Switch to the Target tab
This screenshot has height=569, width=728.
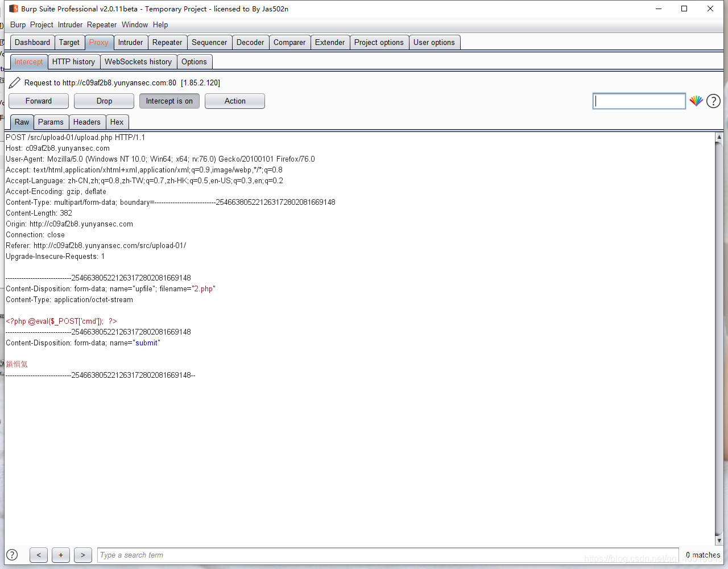[69, 43]
